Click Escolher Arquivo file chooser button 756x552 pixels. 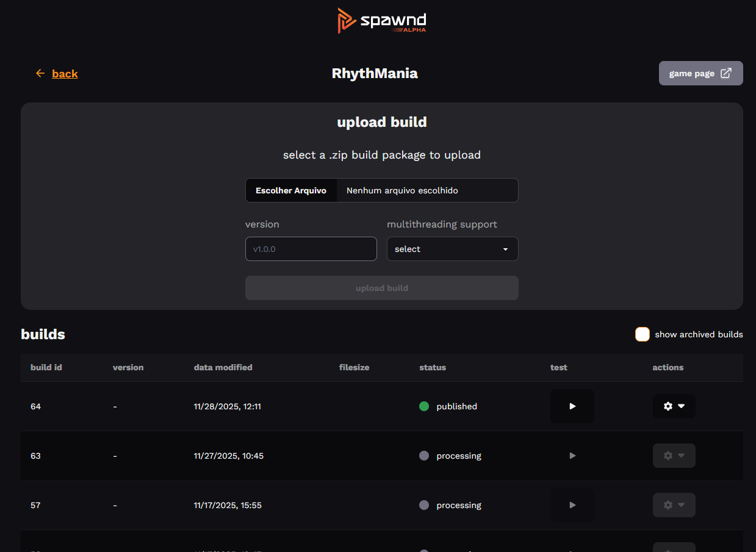click(x=291, y=190)
